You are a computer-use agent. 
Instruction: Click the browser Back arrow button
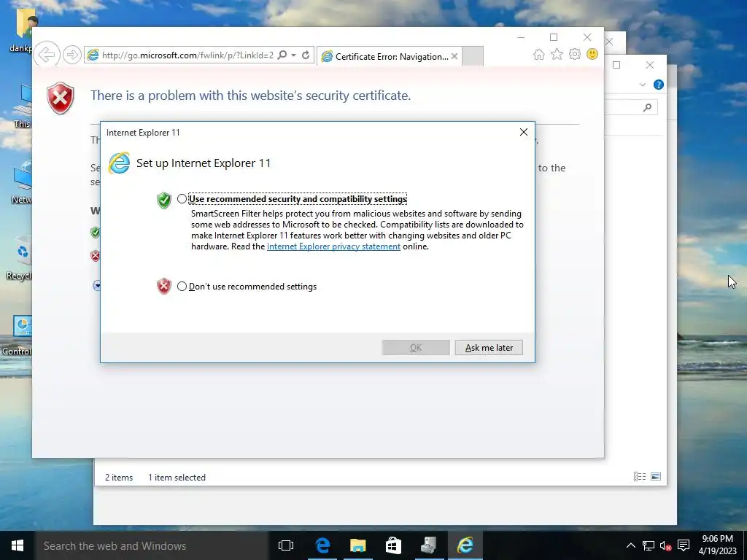pos(47,55)
